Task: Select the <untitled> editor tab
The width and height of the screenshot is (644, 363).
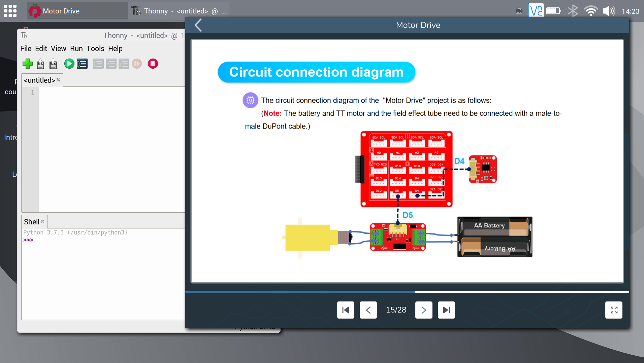Action: click(39, 80)
